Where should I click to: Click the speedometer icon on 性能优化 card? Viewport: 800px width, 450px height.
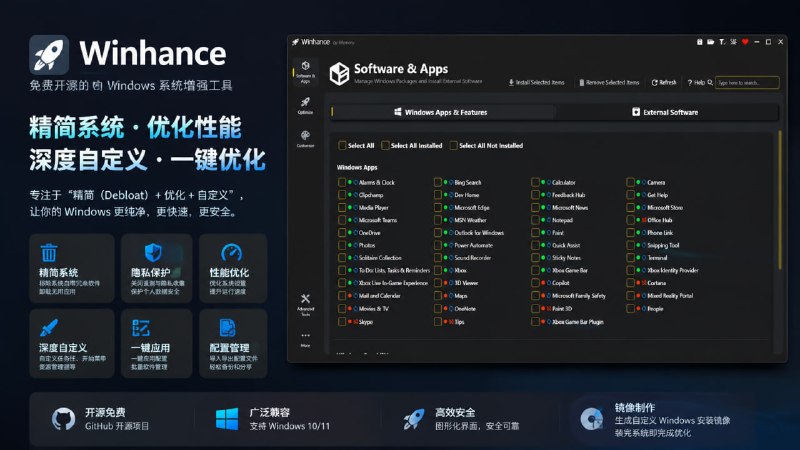click(231, 253)
